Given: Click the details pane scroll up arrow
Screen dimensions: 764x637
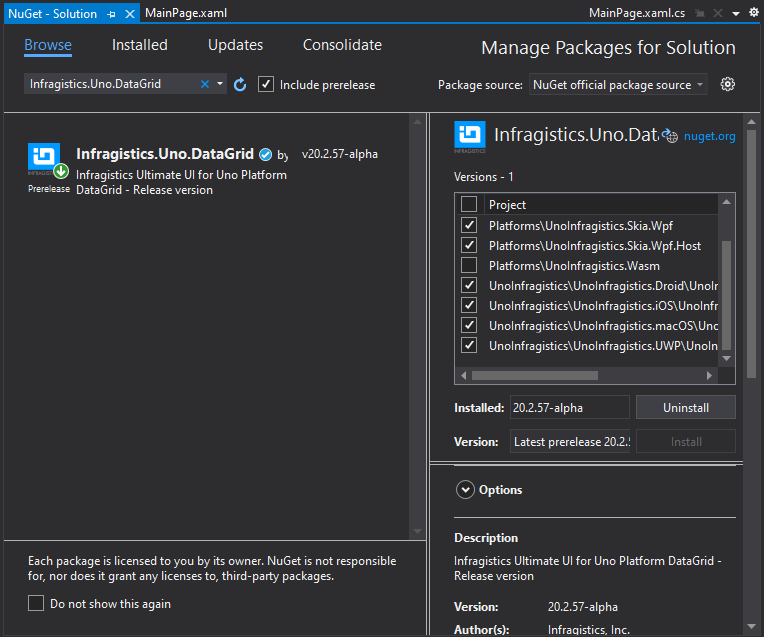Looking at the screenshot, I should click(x=751, y=121).
